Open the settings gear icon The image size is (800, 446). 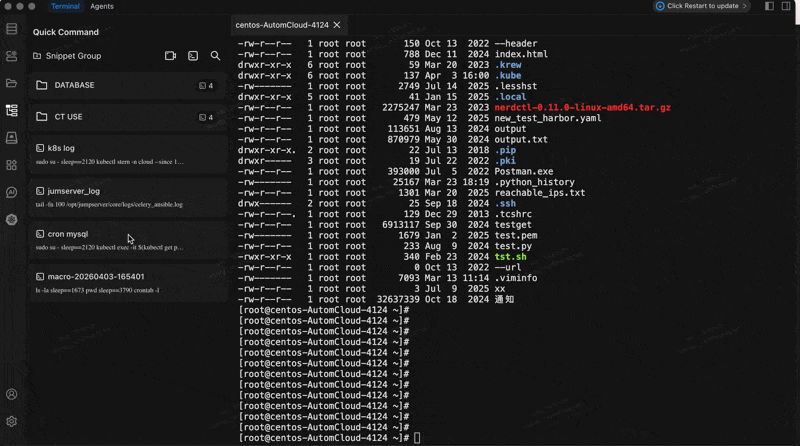tap(11, 422)
